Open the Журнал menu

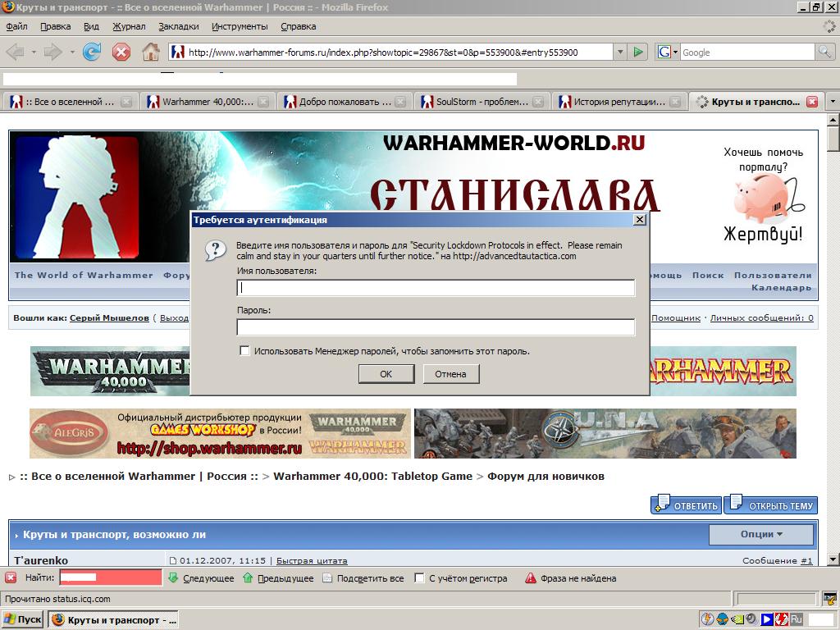[x=129, y=26]
